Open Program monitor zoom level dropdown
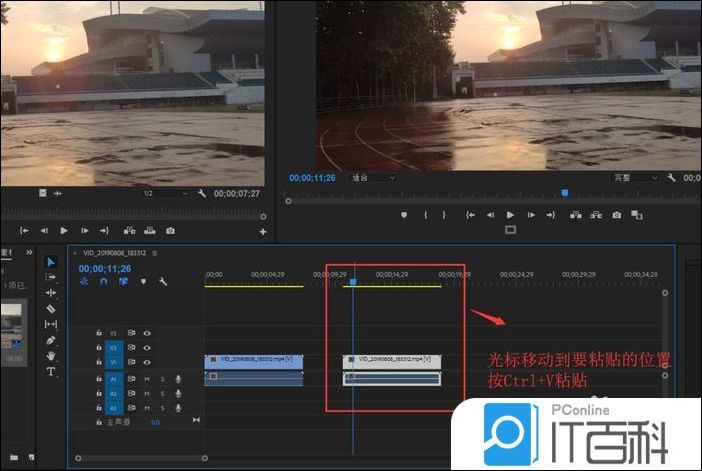The width and height of the screenshot is (702, 471). pyautogui.click(x=372, y=178)
